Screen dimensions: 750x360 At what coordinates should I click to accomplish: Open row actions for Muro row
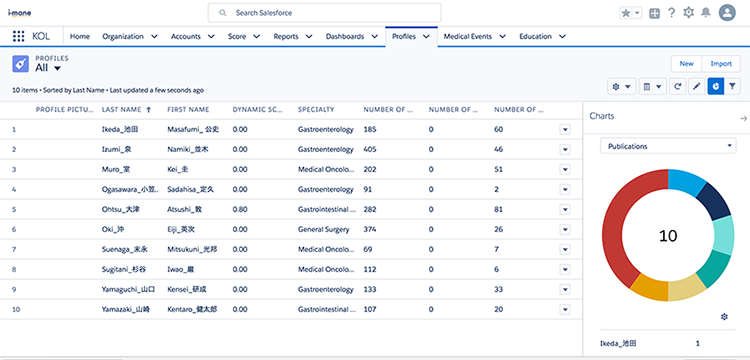click(x=564, y=169)
